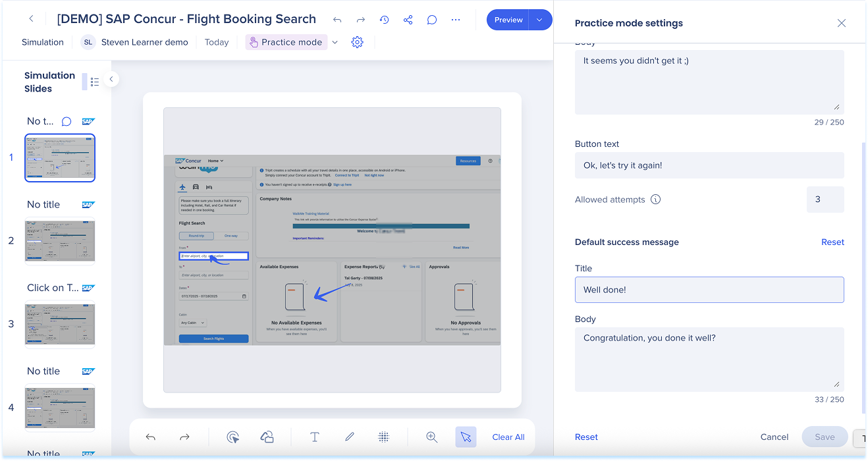Click the Preview button

(508, 20)
